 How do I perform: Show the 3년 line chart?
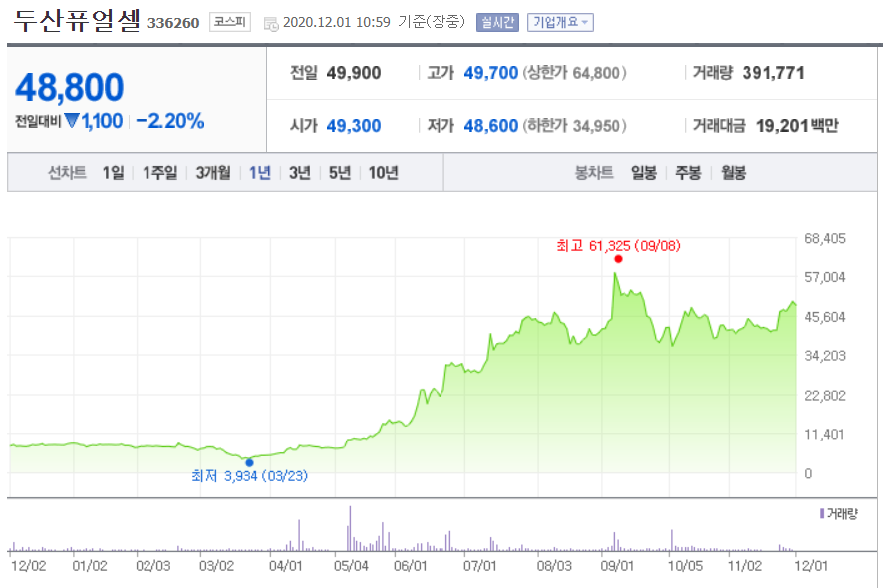(x=300, y=173)
